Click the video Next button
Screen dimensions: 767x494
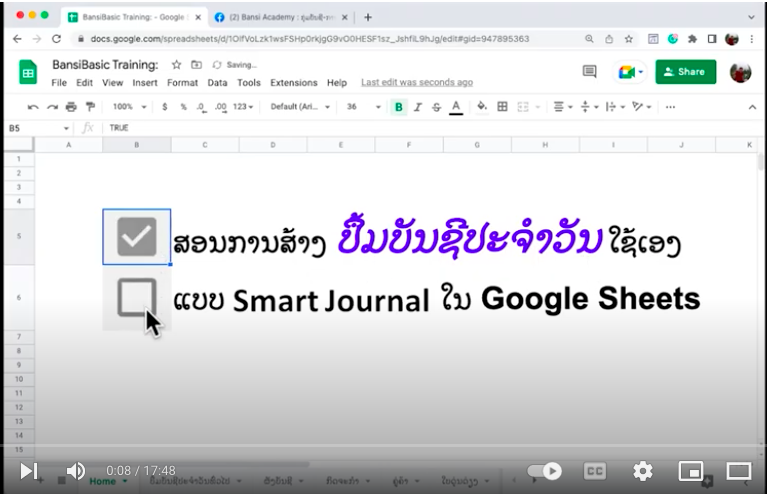tap(29, 471)
